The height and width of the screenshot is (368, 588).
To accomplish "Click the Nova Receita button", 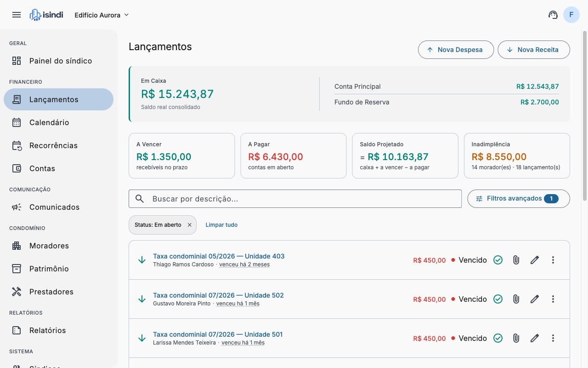I will 534,50.
